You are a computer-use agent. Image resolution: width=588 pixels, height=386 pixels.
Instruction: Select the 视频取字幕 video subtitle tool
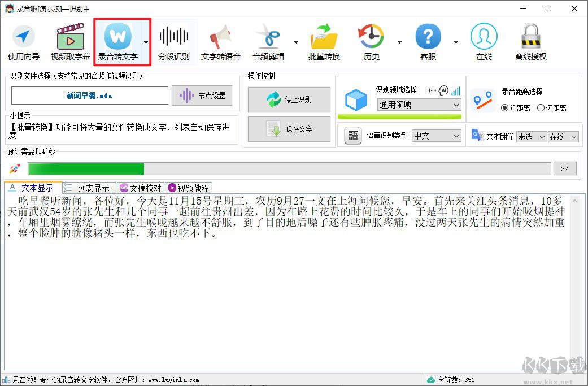tap(69, 41)
